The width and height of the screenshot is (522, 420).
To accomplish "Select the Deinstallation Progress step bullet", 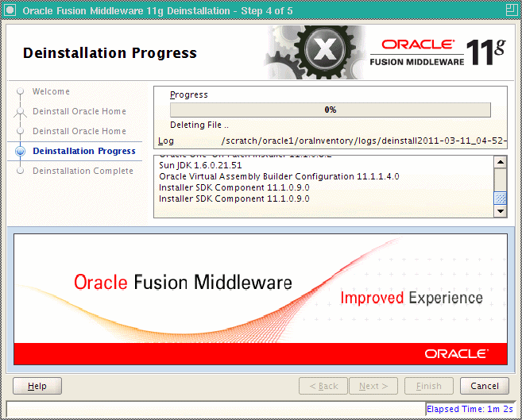I will click(21, 151).
